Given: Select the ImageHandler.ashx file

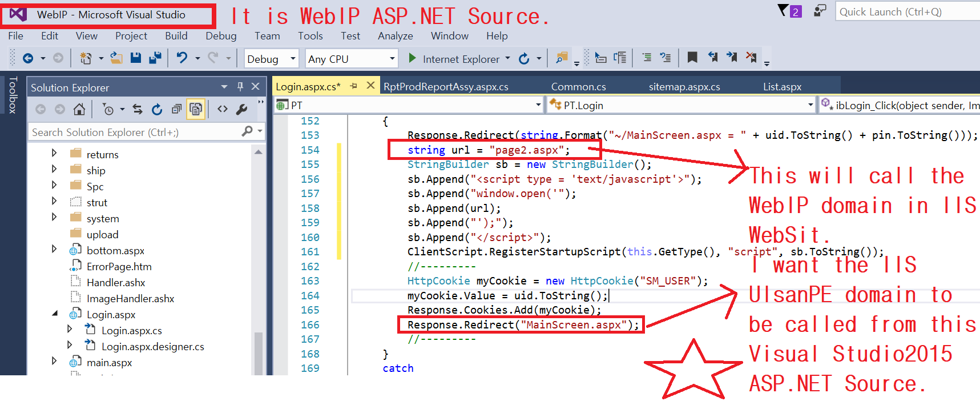Looking at the screenshot, I should [x=131, y=298].
